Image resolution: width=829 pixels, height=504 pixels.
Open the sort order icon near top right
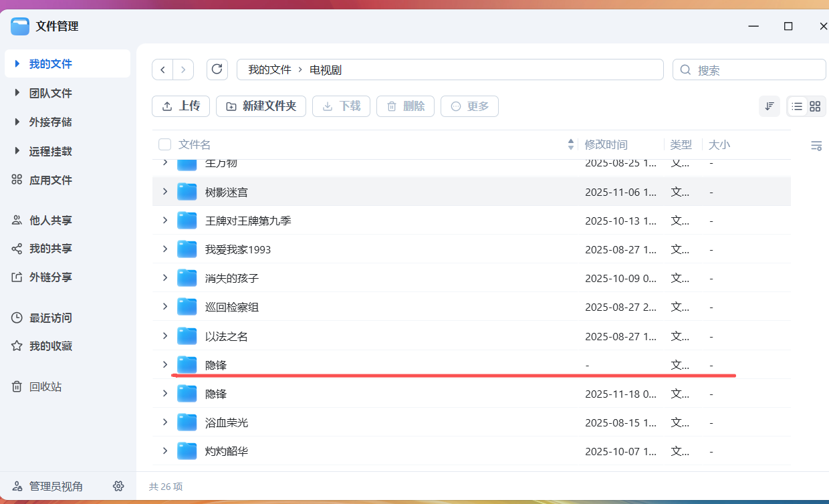[x=769, y=106]
